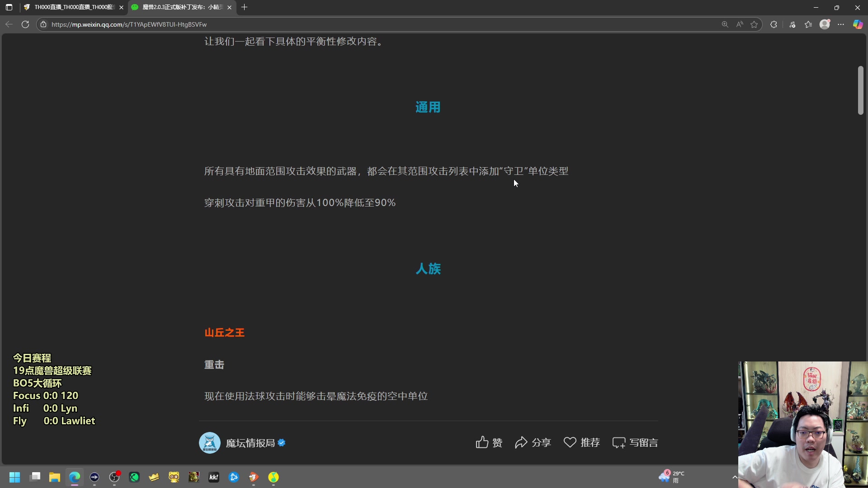This screenshot has height=488, width=868.
Task: Open a new browser tab
Action: (245, 7)
